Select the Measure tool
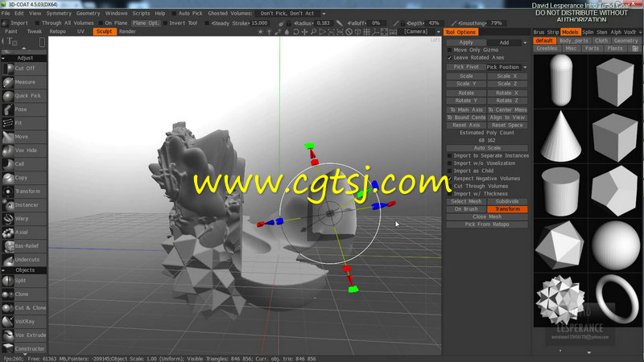This screenshot has width=644, height=362. pos(24,82)
